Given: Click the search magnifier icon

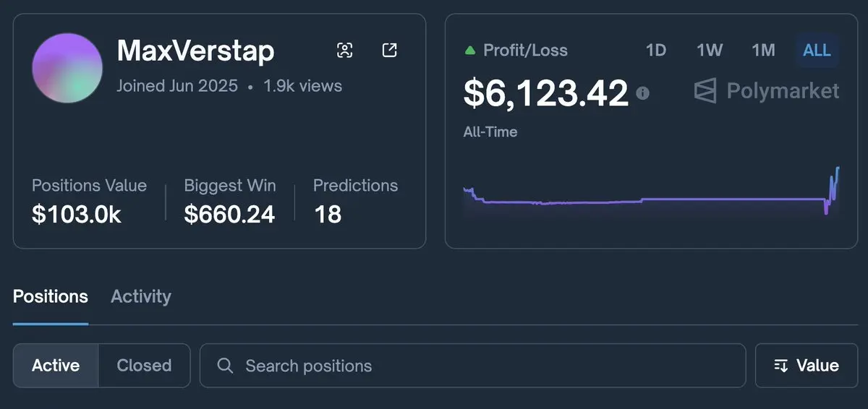Looking at the screenshot, I should [x=225, y=366].
